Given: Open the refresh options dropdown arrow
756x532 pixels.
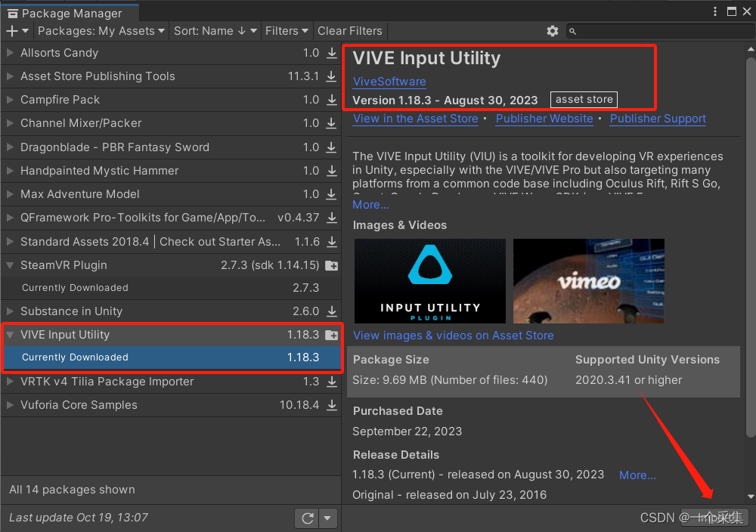Looking at the screenshot, I should 327,518.
